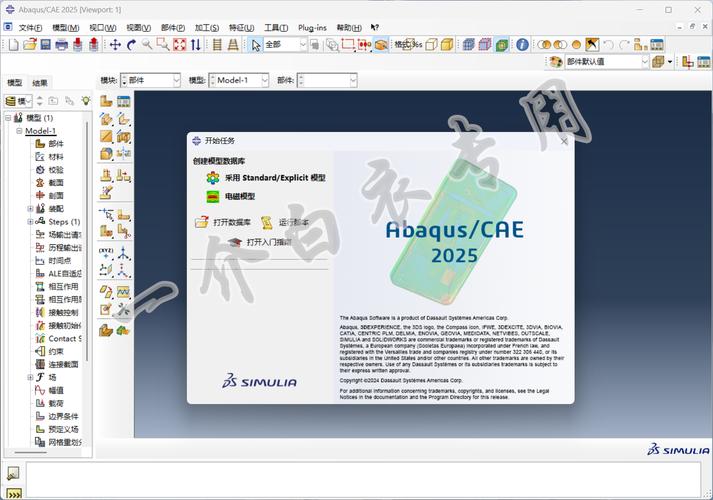The image size is (713, 500).
Task: Switch to the 结果 tab
Action: click(x=40, y=83)
